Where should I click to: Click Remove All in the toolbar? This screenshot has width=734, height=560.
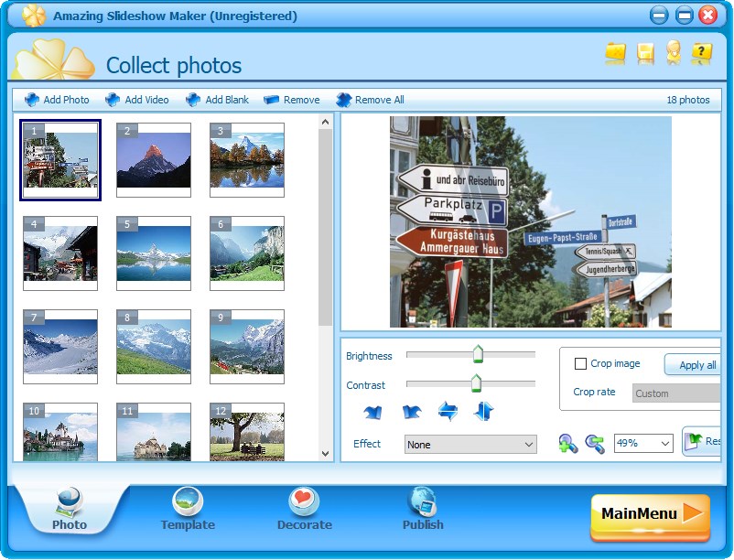[x=370, y=100]
